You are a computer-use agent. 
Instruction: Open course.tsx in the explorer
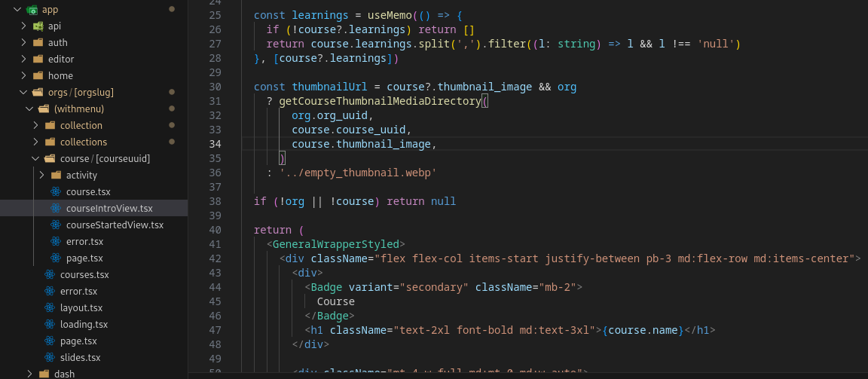pos(89,192)
